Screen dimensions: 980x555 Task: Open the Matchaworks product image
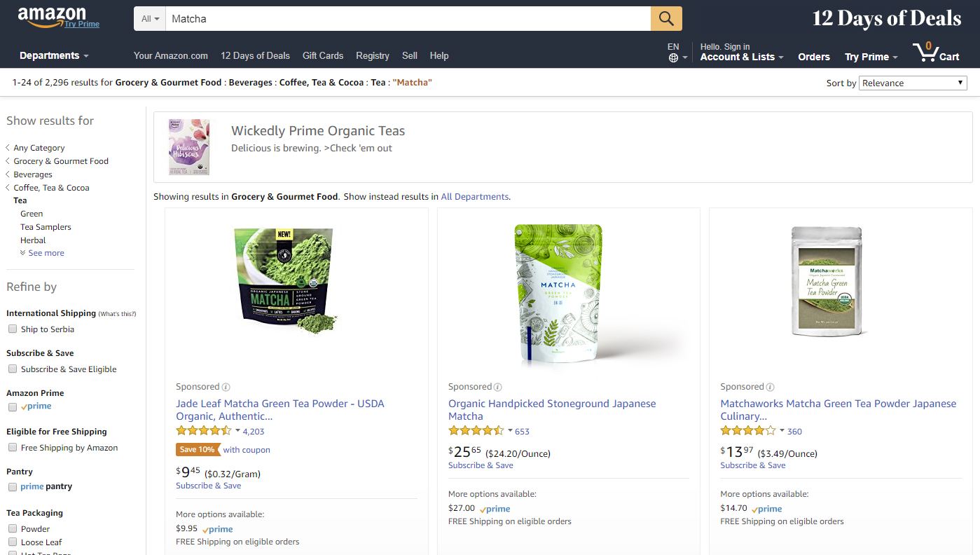pos(827,280)
